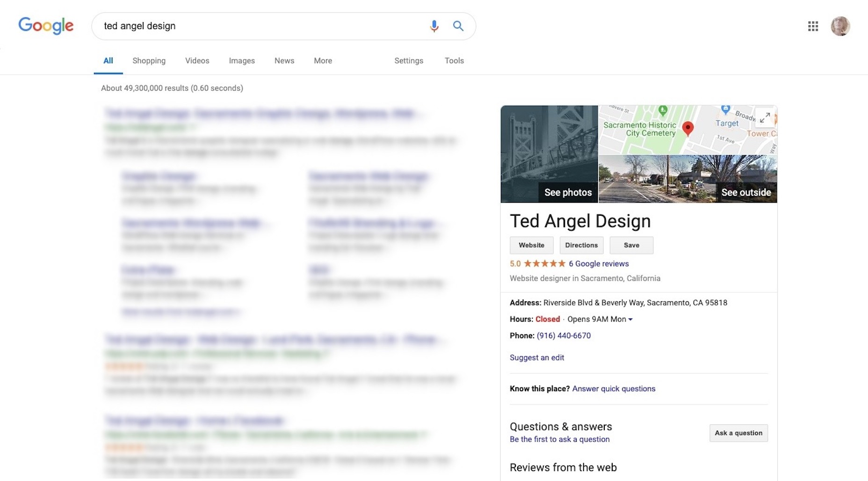Screen dimensions: 868x481
Task: Click the Website button
Action: 531,245
